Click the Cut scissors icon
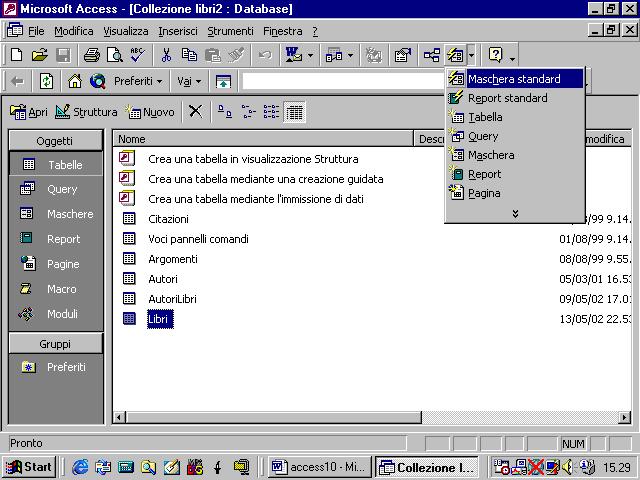The height and width of the screenshot is (480, 640). pos(166,55)
